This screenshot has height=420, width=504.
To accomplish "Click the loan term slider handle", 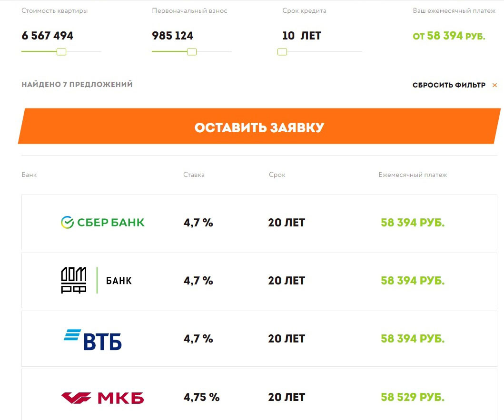I will point(282,52).
